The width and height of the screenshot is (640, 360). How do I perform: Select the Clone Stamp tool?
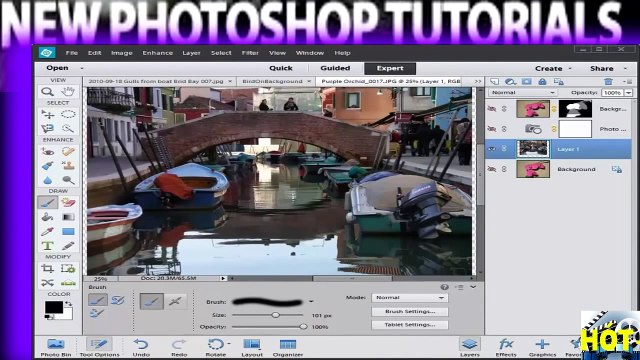(x=68, y=166)
